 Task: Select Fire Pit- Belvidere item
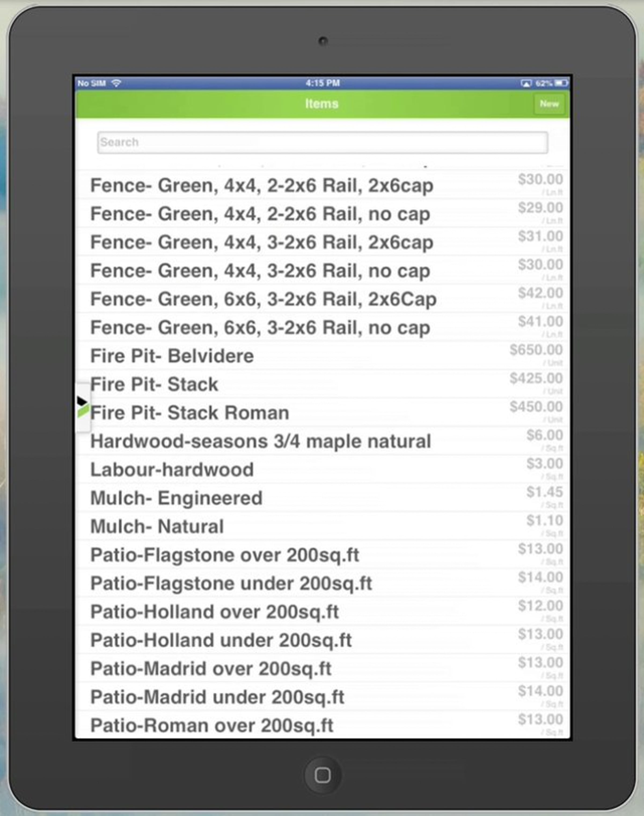pyautogui.click(x=172, y=356)
